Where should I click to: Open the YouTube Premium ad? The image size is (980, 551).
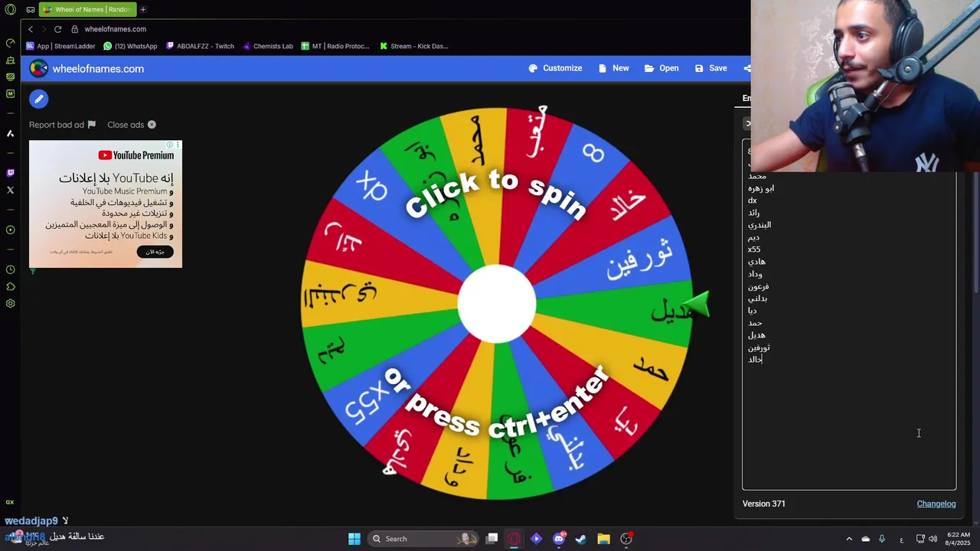pyautogui.click(x=106, y=204)
